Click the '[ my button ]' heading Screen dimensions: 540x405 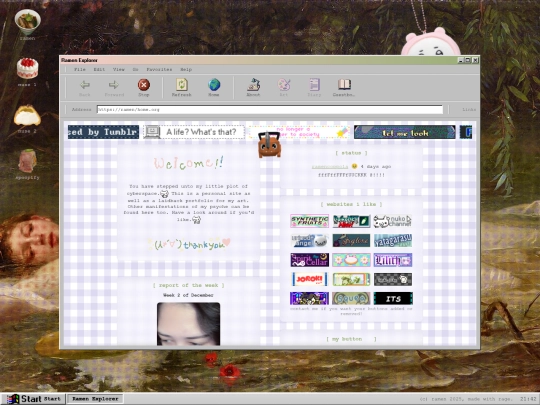(x=351, y=339)
